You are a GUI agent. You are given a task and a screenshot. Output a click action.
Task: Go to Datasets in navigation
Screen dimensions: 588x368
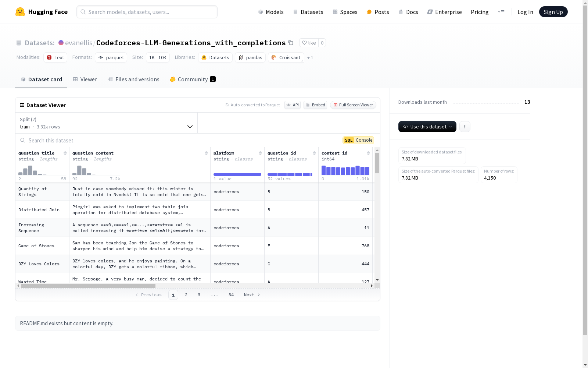(x=308, y=12)
